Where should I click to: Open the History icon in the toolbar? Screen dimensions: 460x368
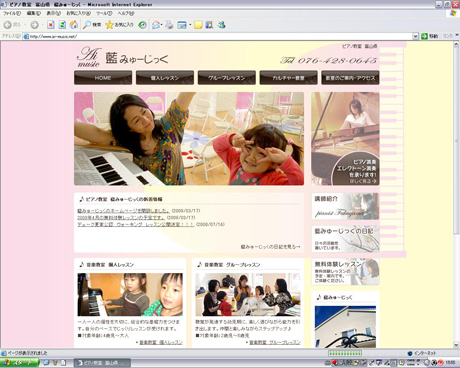(x=142, y=25)
